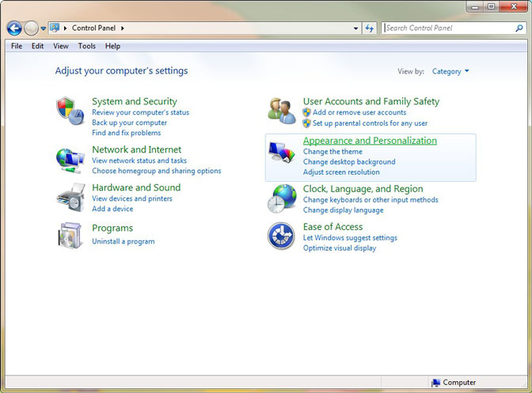Screen dimensions: 532x393
Task: Click the Computer icon in status bar
Action: 435,383
